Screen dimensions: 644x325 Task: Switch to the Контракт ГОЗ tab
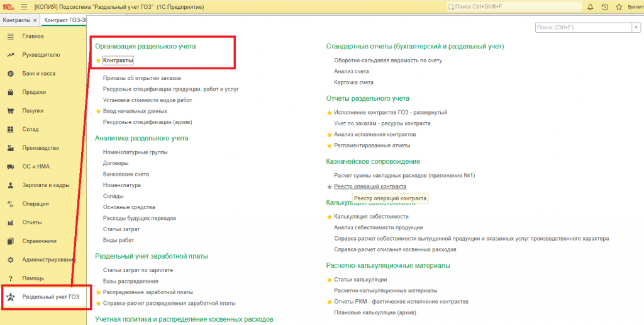[65, 20]
